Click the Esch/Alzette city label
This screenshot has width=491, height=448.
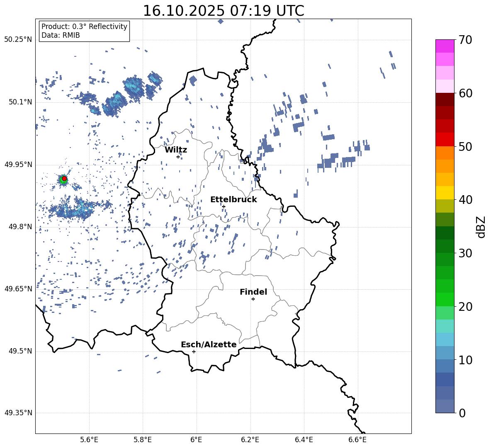point(209,344)
